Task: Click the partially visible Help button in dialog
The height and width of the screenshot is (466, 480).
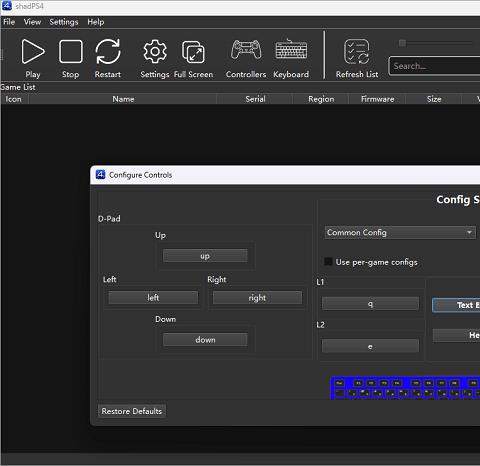Action: [x=456, y=335]
